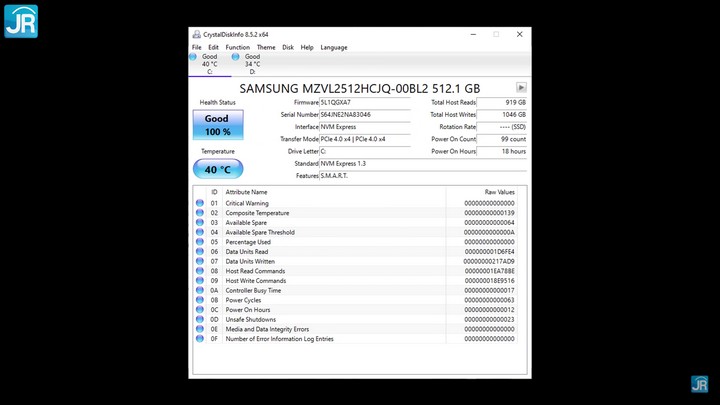Click status icon for 0C Power On Hours row
This screenshot has height=405, width=720.
pos(200,309)
